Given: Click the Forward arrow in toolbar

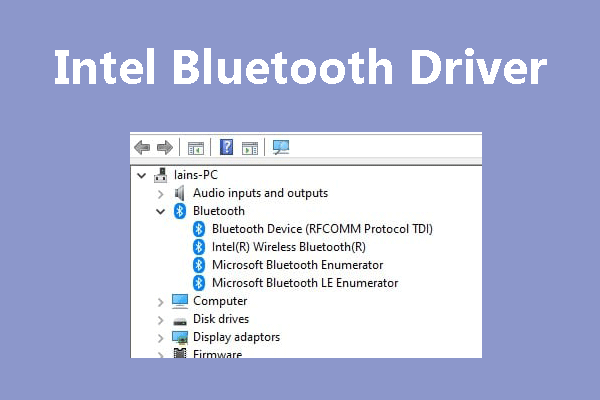Looking at the screenshot, I should pos(164,147).
